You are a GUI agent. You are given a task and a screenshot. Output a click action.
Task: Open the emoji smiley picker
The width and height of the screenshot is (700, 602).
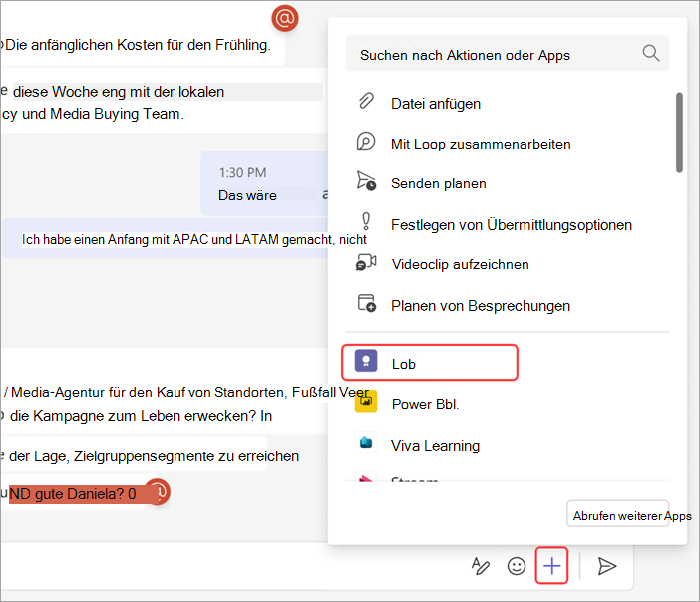tap(517, 566)
